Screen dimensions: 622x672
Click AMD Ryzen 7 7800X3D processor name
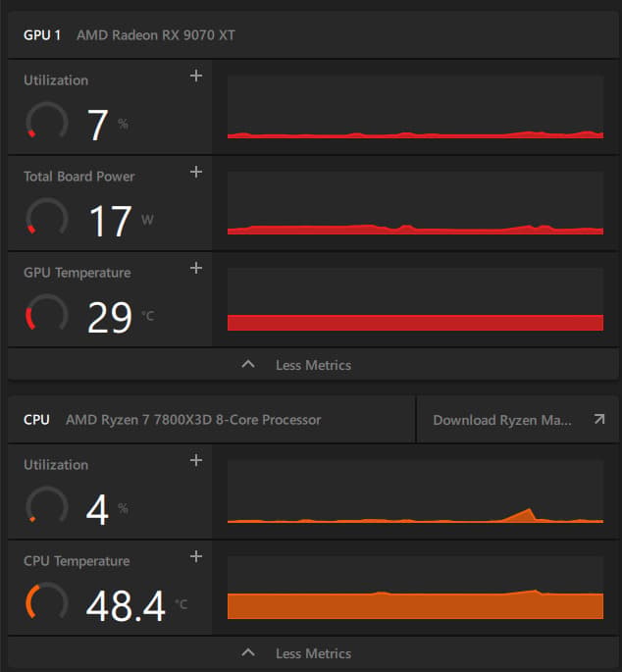pyautogui.click(x=193, y=420)
